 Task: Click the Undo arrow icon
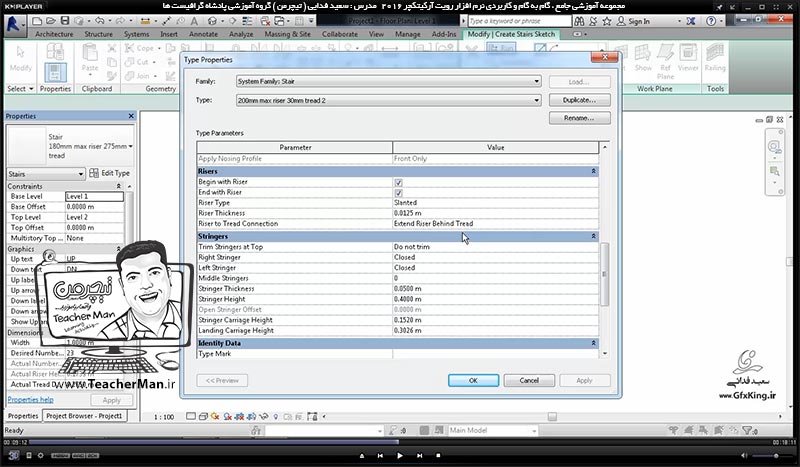pyautogui.click(x=100, y=21)
